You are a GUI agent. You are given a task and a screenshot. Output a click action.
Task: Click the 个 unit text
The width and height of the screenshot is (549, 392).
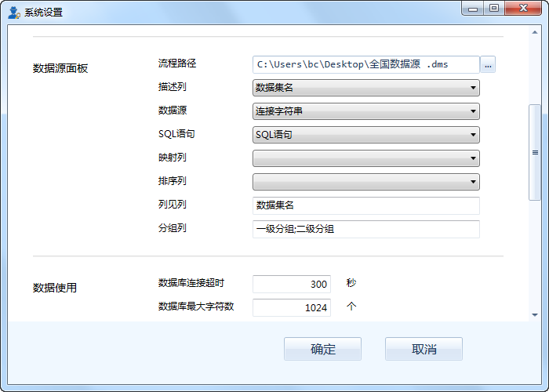pyautogui.click(x=351, y=307)
